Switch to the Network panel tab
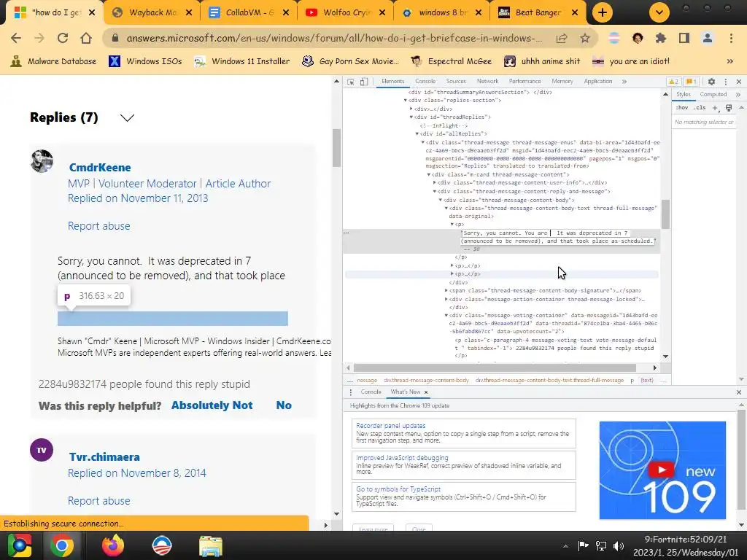 click(x=487, y=82)
